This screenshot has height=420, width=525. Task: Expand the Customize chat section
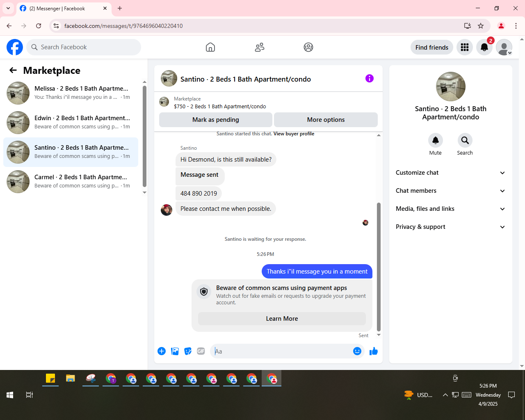click(450, 173)
